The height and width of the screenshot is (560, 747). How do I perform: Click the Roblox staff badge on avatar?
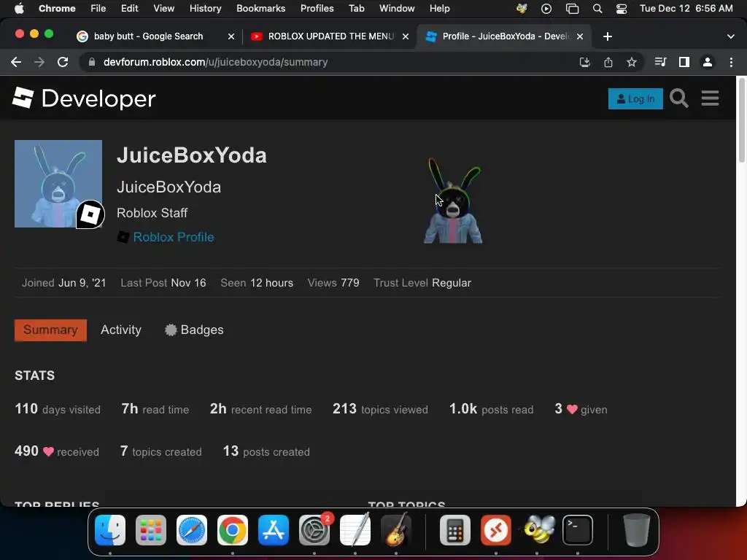click(90, 214)
